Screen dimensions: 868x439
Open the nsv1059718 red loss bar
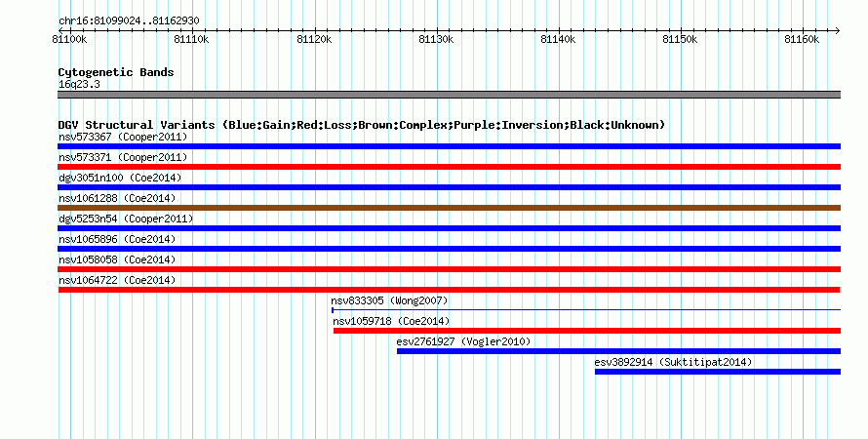click(x=587, y=331)
